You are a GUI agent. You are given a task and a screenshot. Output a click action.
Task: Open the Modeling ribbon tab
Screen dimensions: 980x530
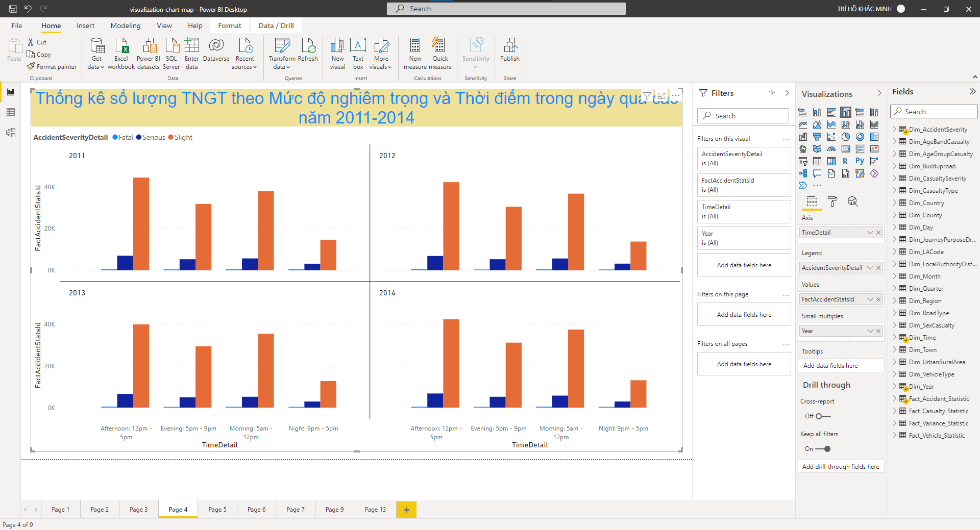click(x=126, y=26)
